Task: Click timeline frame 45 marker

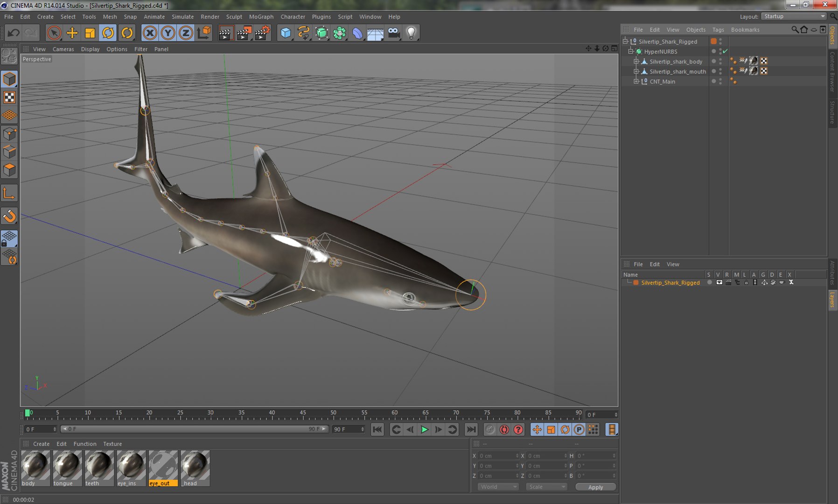Action: [x=303, y=413]
